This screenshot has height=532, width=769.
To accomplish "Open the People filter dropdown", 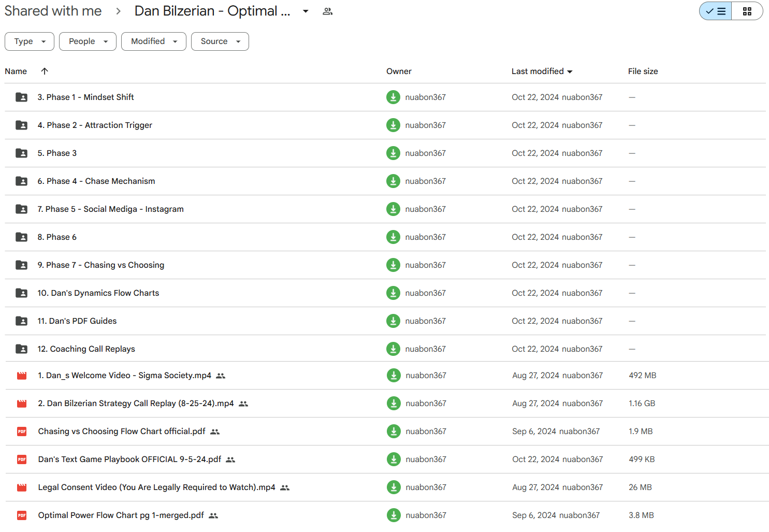I will 88,41.
